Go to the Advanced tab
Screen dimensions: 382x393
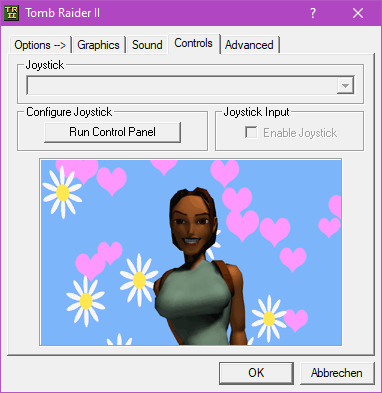[x=249, y=45]
